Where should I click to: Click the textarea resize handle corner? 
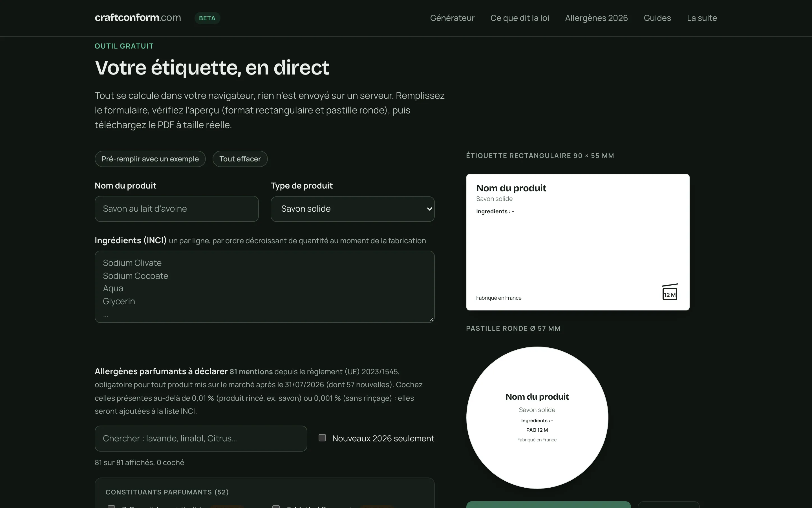(431, 319)
